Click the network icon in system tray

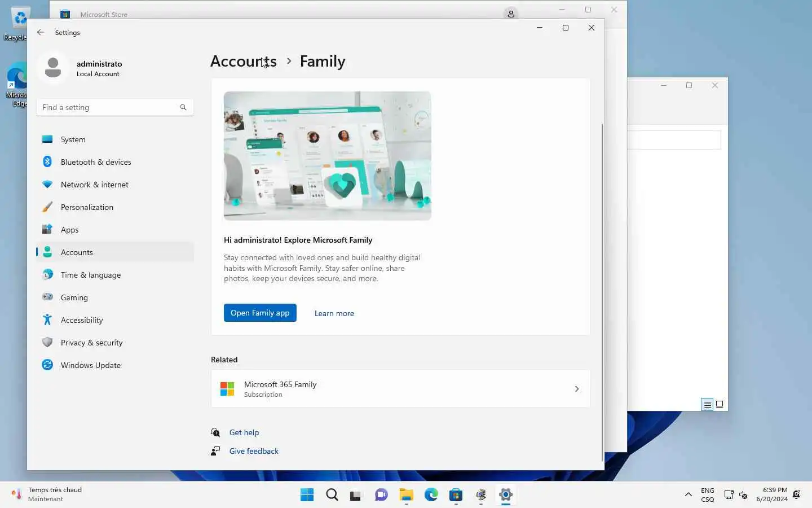click(x=729, y=495)
